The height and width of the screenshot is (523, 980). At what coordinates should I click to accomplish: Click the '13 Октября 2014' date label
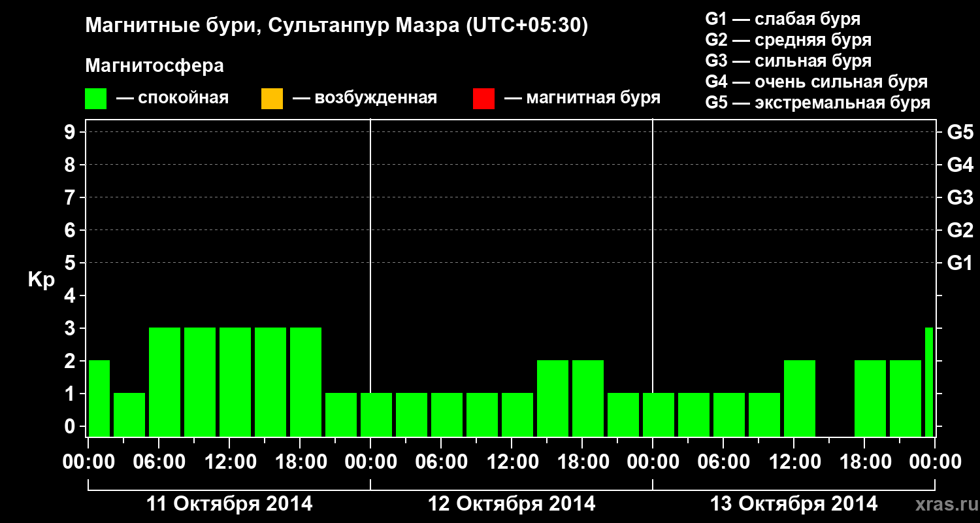(794, 504)
